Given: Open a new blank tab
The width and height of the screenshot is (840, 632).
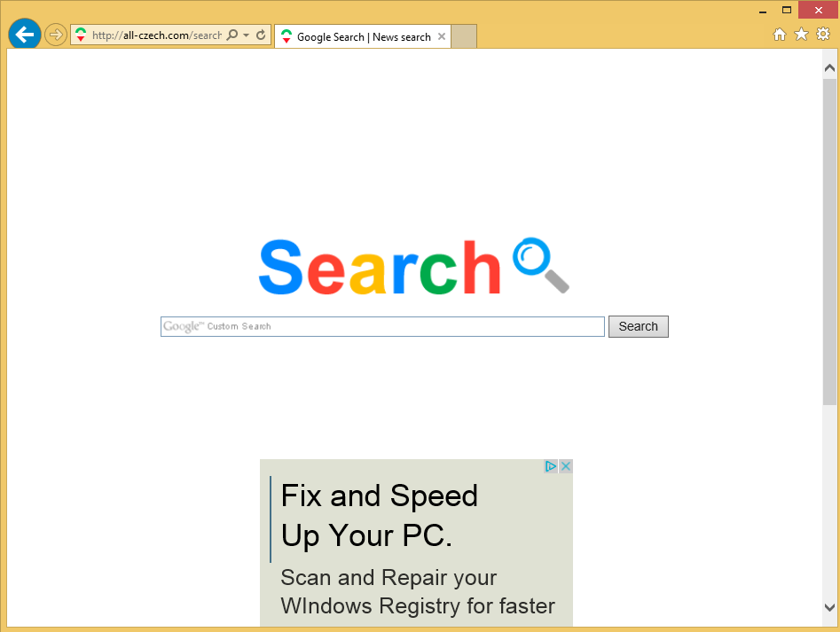Looking at the screenshot, I should coord(464,36).
